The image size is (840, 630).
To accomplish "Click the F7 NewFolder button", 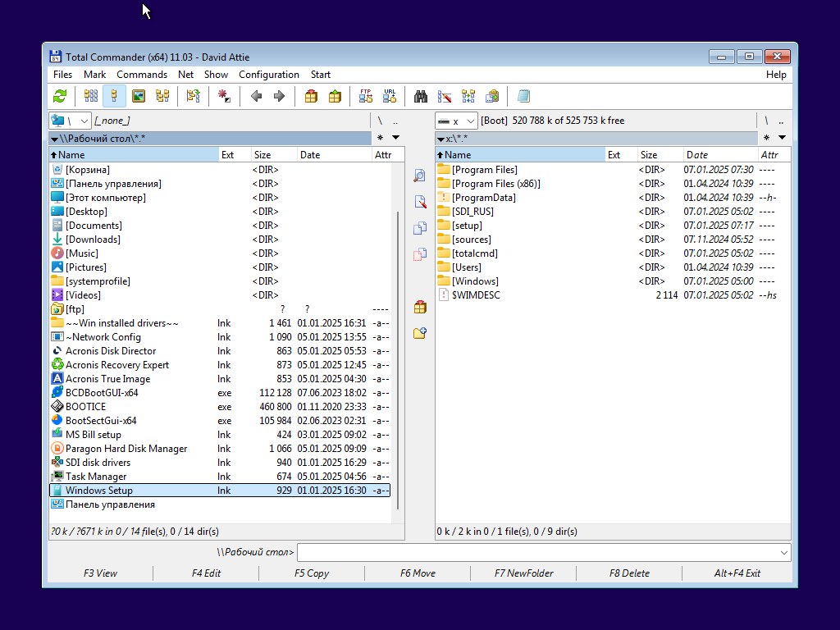I will pyautogui.click(x=523, y=573).
